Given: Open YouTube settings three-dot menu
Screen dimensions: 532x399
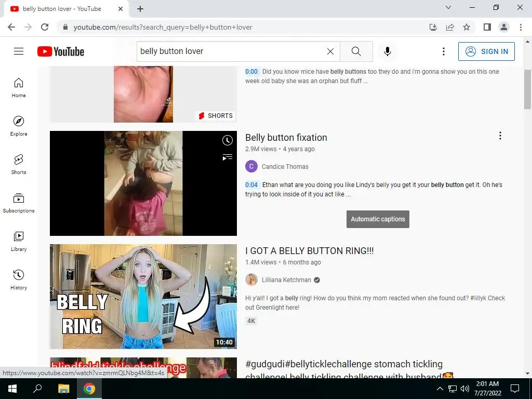Looking at the screenshot, I should click(x=444, y=51).
